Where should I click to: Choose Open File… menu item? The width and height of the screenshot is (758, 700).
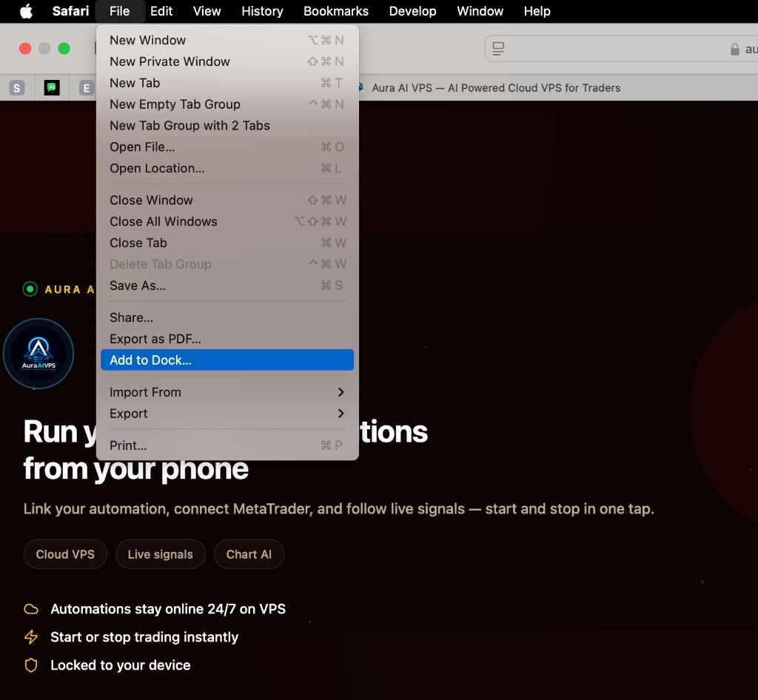[227, 147]
